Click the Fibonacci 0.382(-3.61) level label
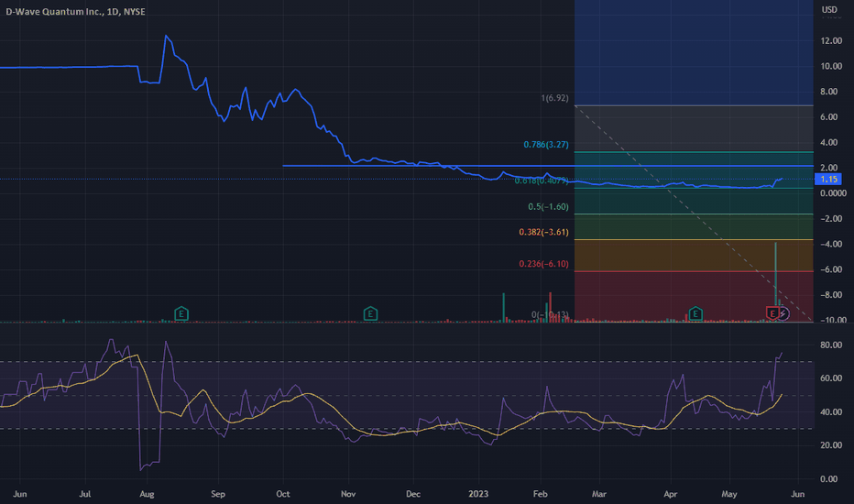This screenshot has width=854, height=504. (543, 232)
